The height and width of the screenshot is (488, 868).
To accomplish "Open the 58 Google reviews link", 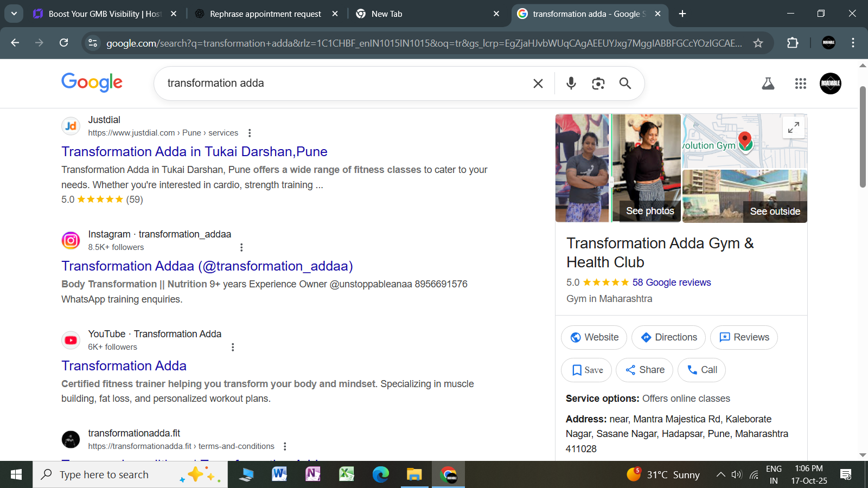I will (672, 282).
